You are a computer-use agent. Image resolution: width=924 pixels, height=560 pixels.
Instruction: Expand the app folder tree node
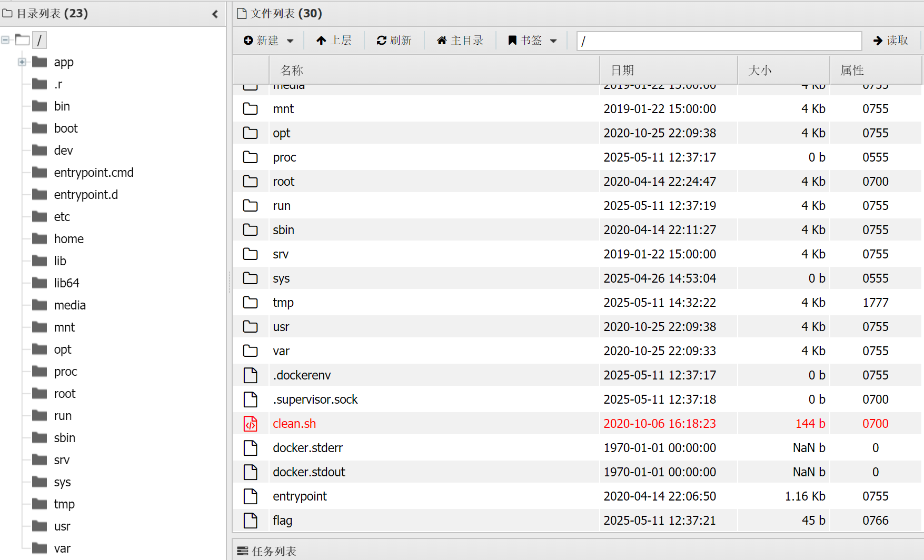tap(22, 62)
